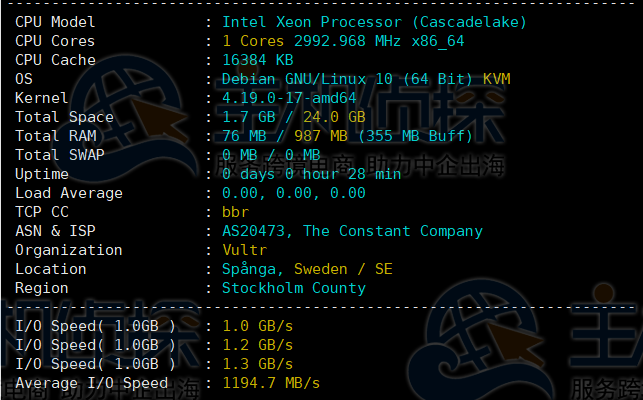
Task: Click AS20473, The Constant Company text
Action: (x=352, y=231)
